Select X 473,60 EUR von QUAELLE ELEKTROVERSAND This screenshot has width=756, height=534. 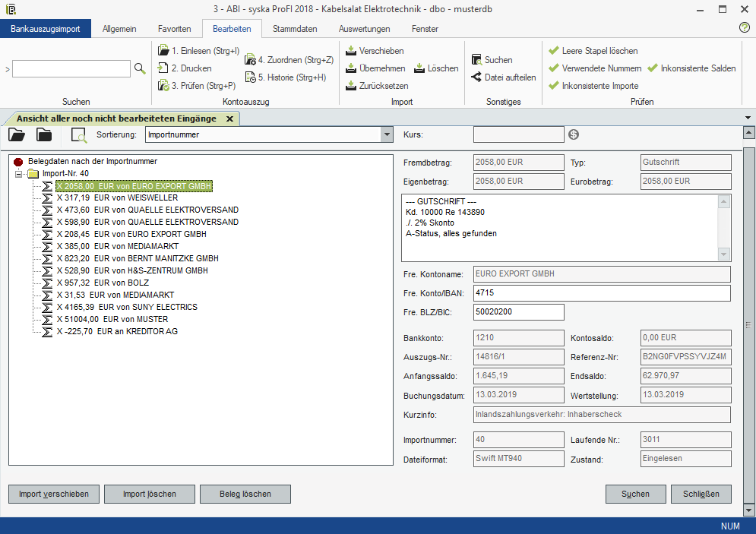pyautogui.click(x=147, y=210)
